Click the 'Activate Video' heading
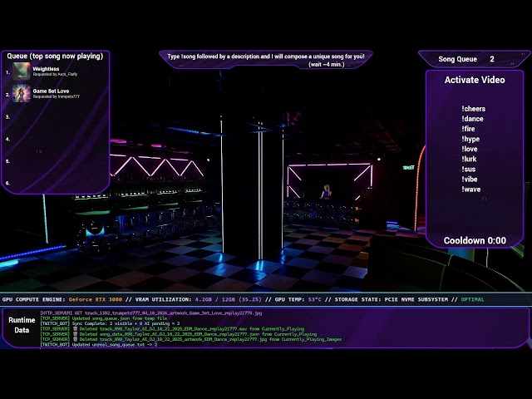The image size is (532, 399). pos(475,80)
